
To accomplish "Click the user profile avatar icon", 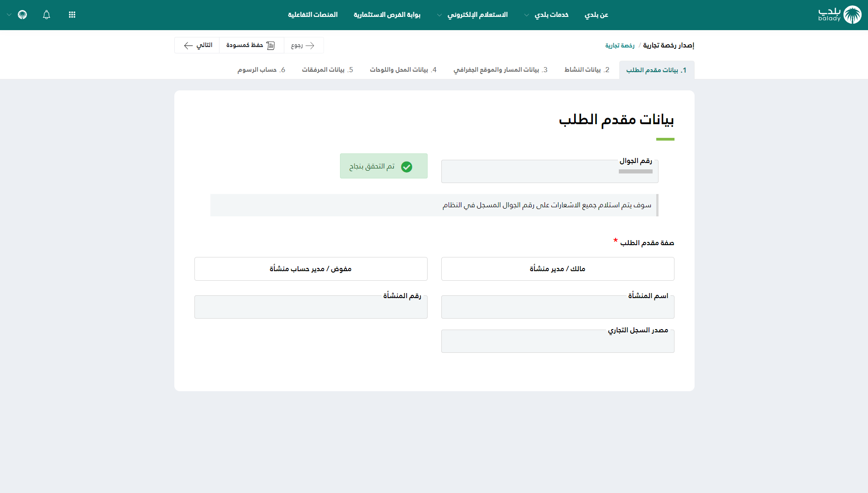I will [x=22, y=15].
